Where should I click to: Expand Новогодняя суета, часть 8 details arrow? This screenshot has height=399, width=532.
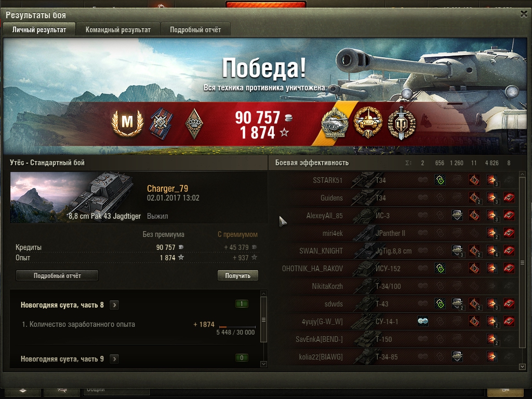(x=114, y=305)
